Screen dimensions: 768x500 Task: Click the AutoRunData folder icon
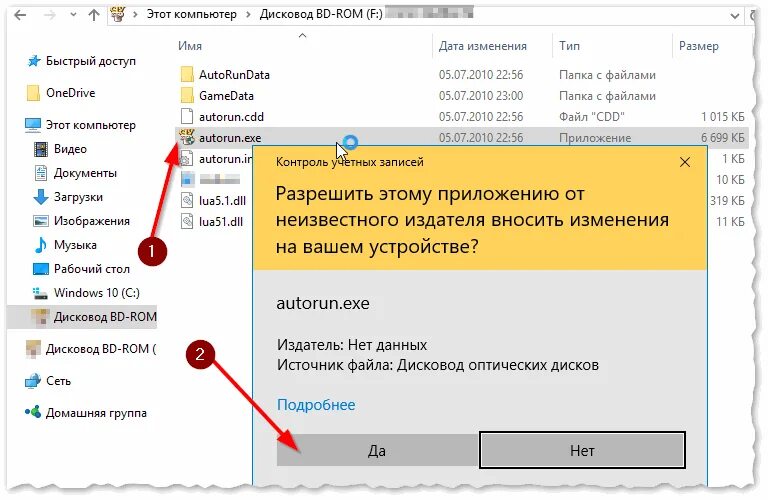pos(187,74)
